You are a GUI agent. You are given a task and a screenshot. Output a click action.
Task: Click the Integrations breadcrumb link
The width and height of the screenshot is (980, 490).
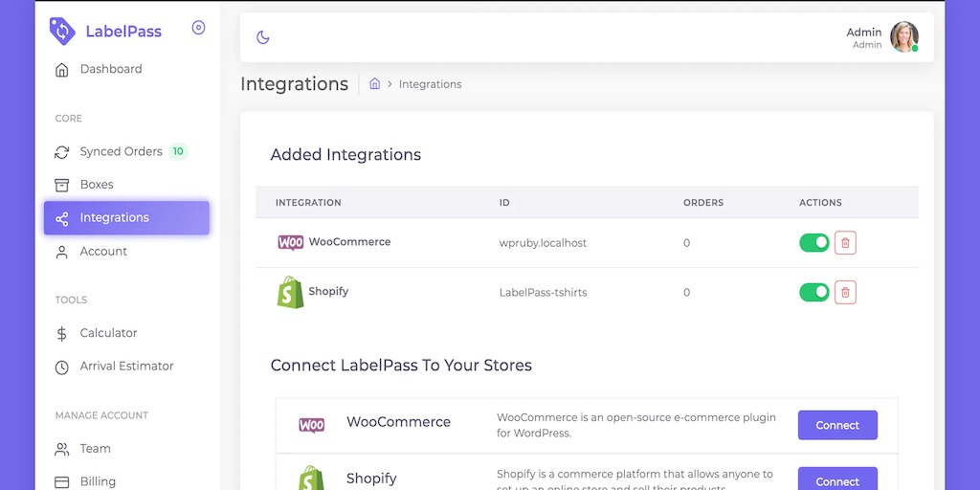pos(430,84)
